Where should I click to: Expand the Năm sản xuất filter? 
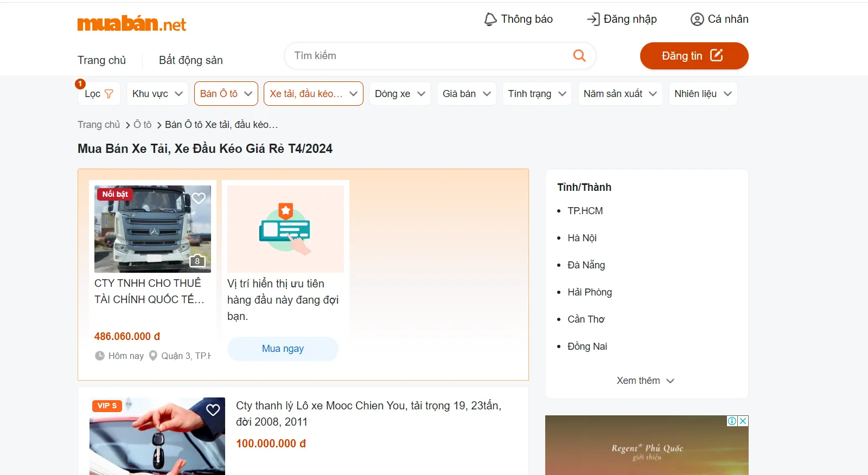pos(620,94)
